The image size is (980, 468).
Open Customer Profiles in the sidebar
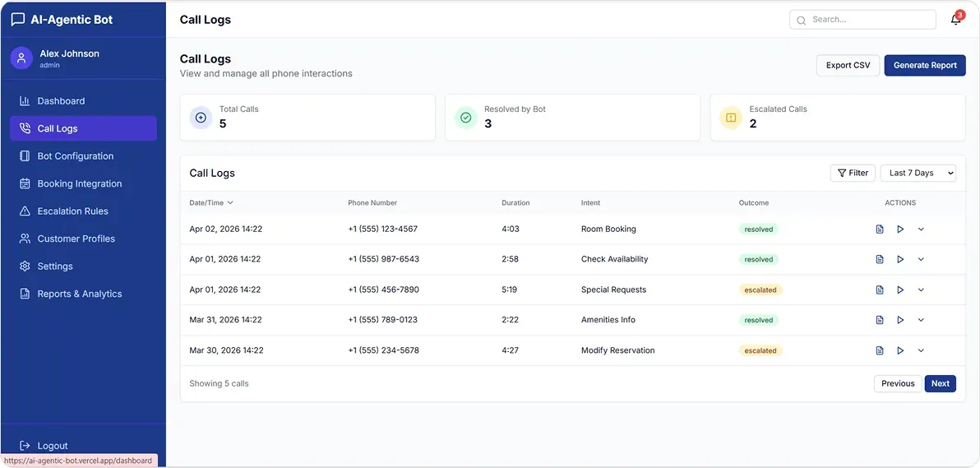83,239
